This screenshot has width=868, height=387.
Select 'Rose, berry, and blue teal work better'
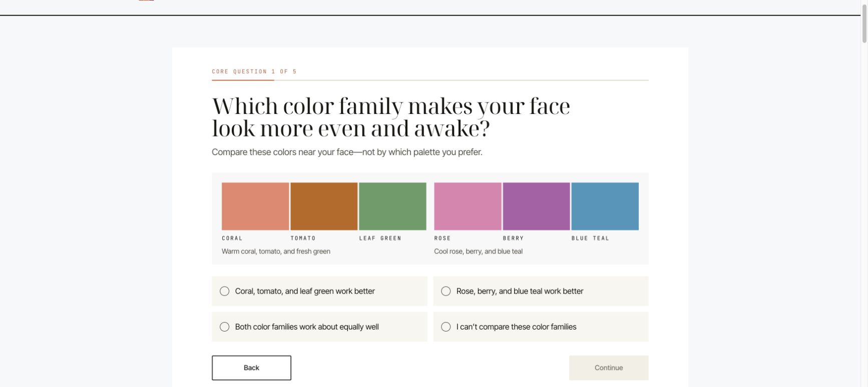[x=541, y=291]
